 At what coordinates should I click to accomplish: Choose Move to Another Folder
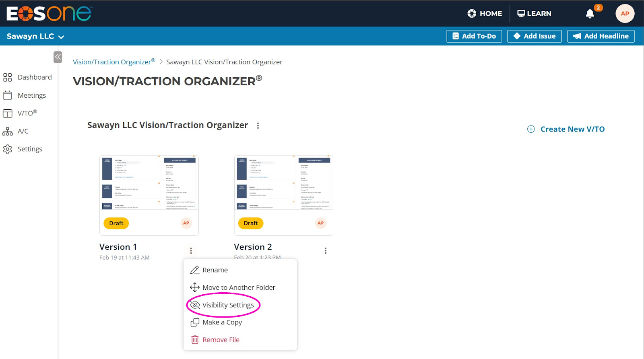click(240, 287)
